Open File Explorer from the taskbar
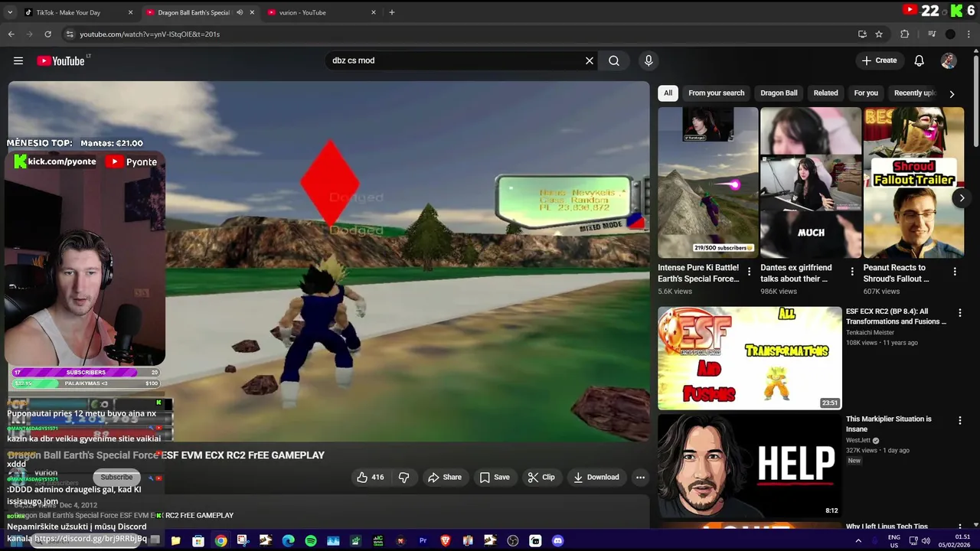This screenshot has height=551, width=980. [175, 540]
